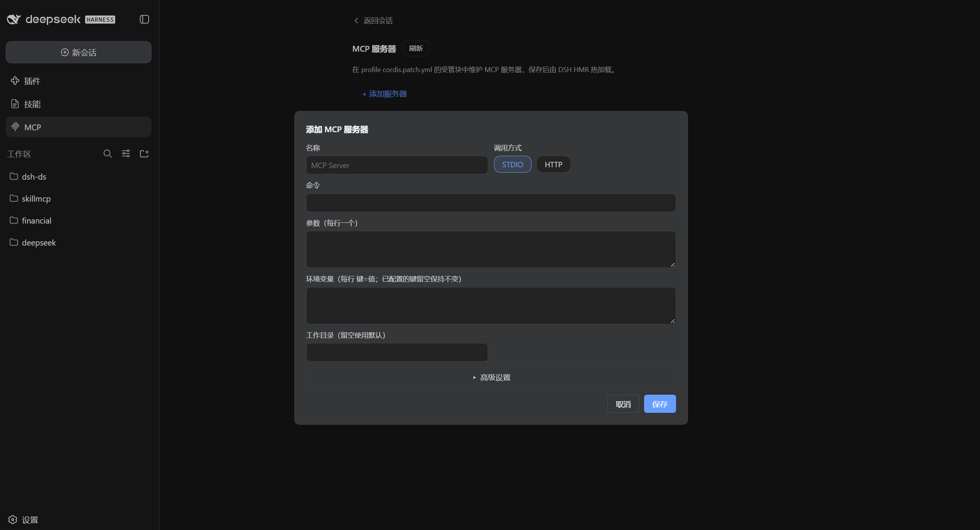
Task: Select STDIO invocation mode
Action: [512, 165]
